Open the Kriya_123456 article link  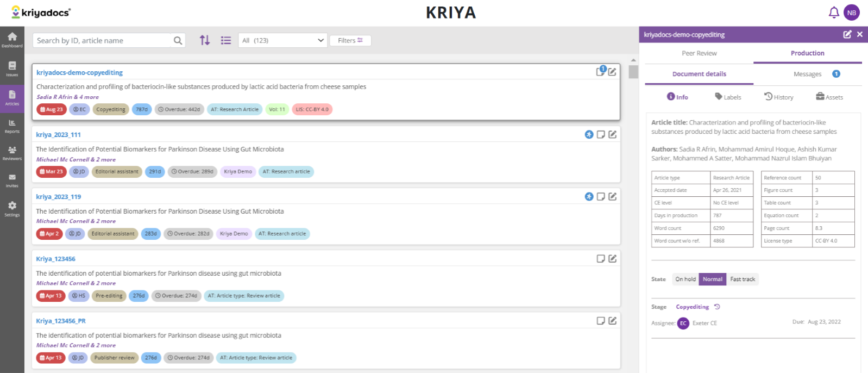(x=55, y=259)
